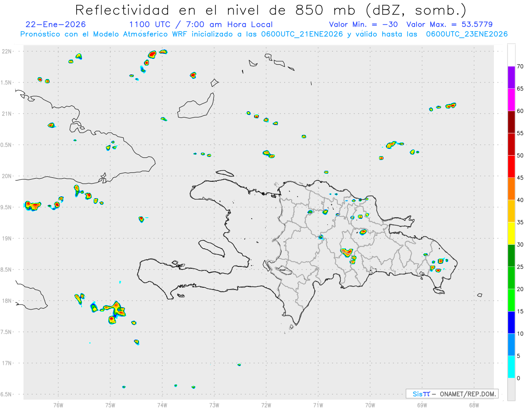
Task: Click the '72W' longitude axis label
Action: click(266, 405)
